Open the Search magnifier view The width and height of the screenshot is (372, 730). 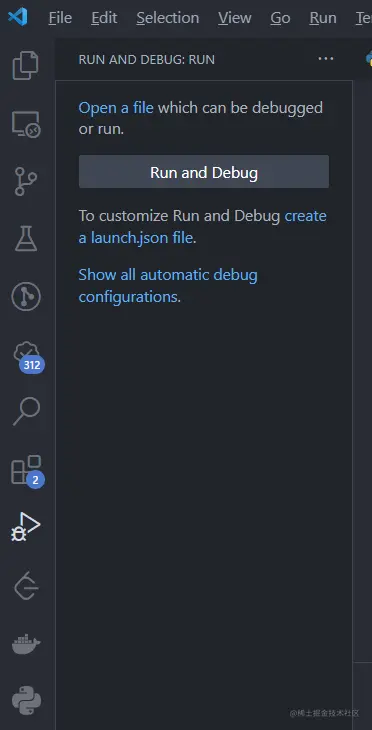click(x=26, y=411)
